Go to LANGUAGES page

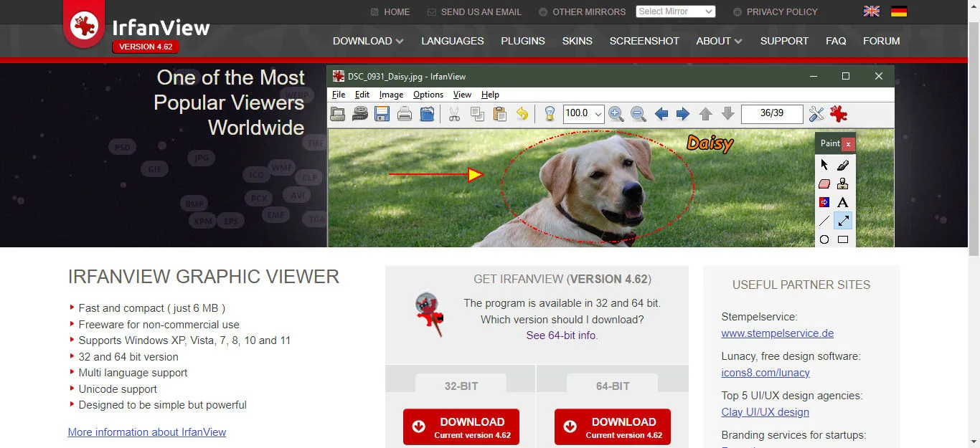(x=453, y=41)
